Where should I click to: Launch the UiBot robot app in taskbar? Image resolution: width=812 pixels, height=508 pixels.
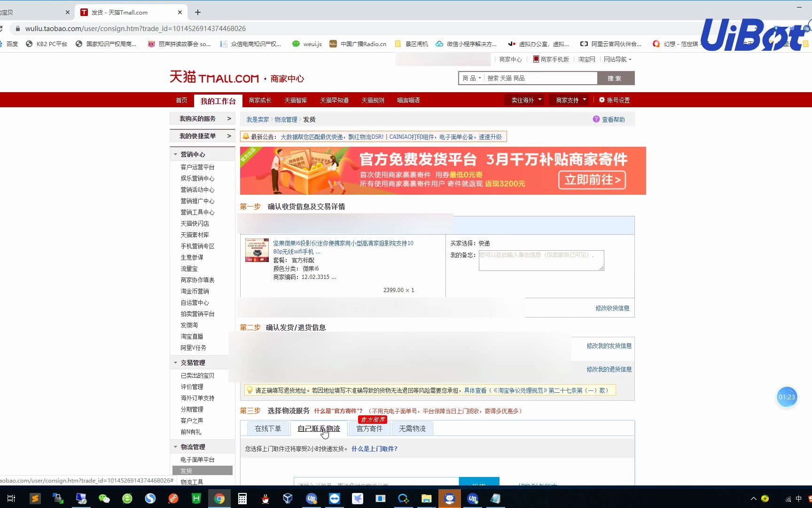tap(450, 498)
